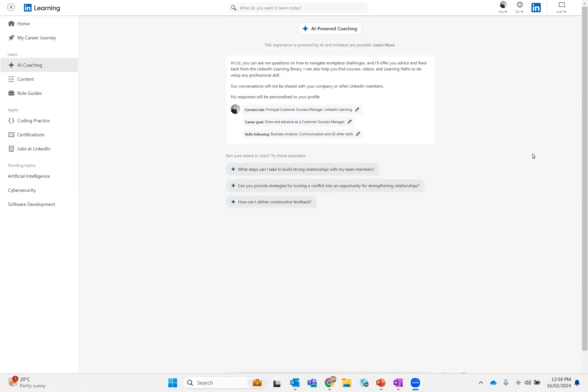588x392 pixels.
Task: Edit Skills following pencil icon
Action: [x=358, y=134]
